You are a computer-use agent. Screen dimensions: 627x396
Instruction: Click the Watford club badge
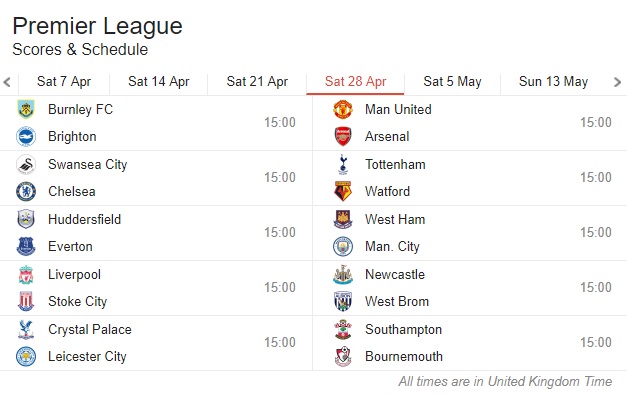pyautogui.click(x=343, y=191)
